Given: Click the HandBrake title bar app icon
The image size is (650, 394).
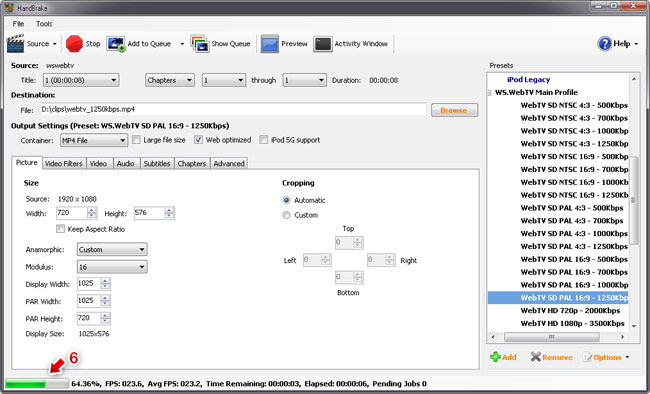Looking at the screenshot, I should point(9,7).
